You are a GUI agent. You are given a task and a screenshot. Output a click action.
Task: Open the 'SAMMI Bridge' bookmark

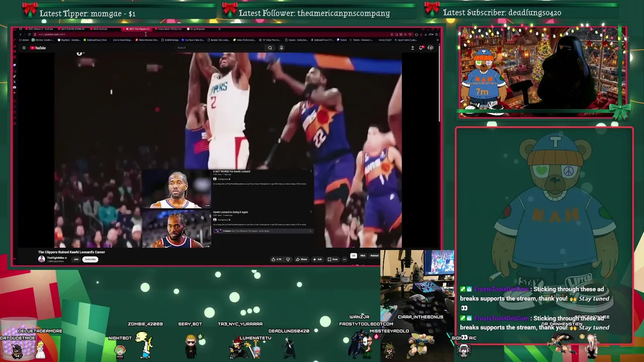[171, 40]
